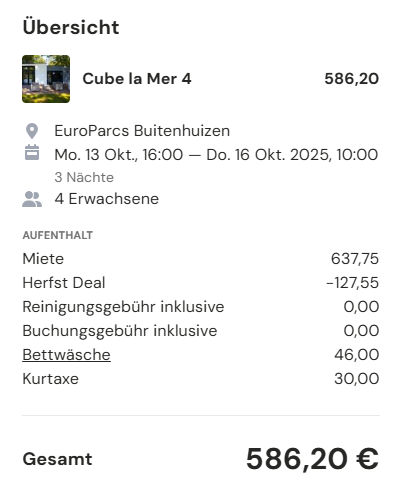The image size is (393, 489).
Task: Click the calendar icon beside dates
Action: coord(32,153)
